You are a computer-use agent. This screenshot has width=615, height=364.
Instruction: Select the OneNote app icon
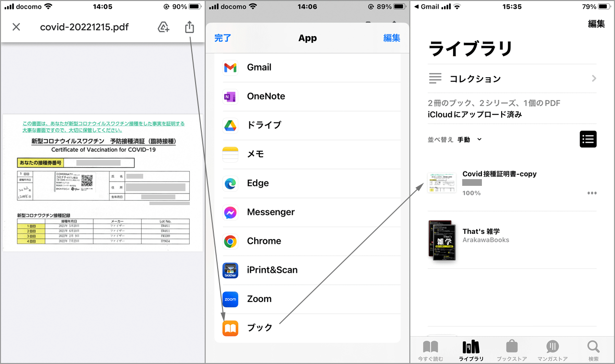click(x=230, y=97)
